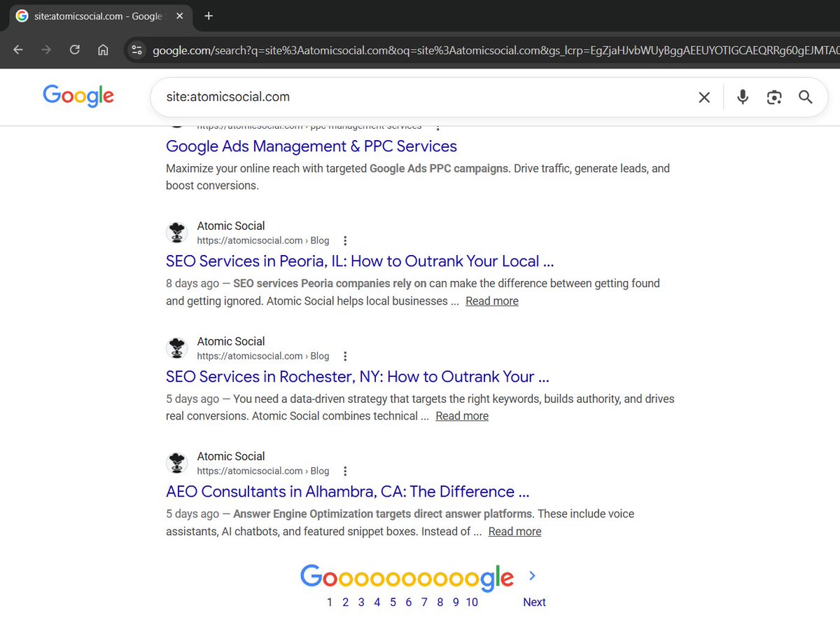This screenshot has height=620, width=840.
Task: Go to the browser home page icon
Action: click(x=103, y=50)
